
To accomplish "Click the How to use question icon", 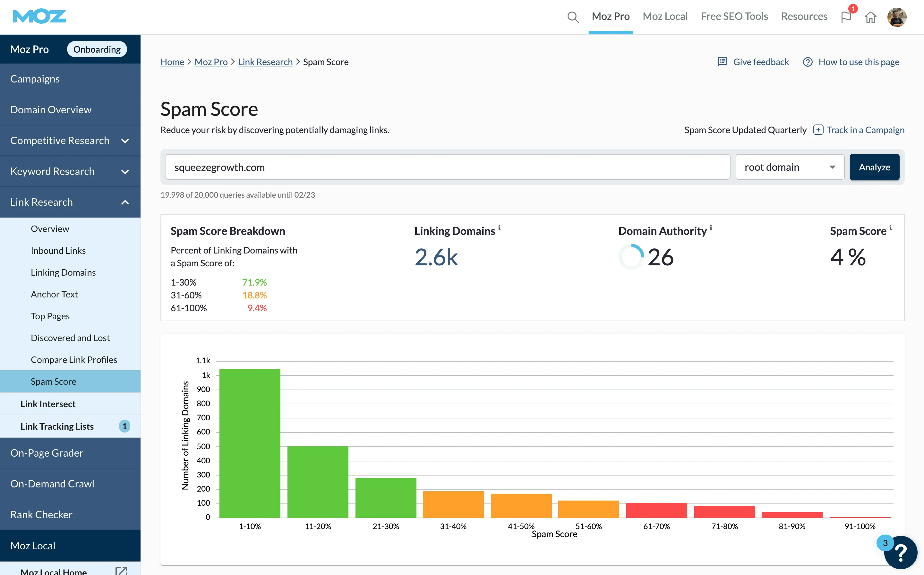I will 808,62.
